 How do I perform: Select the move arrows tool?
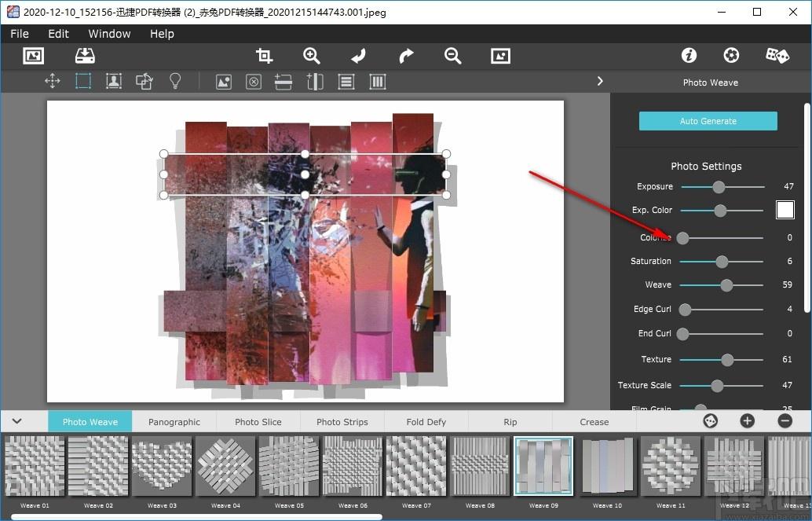pos(53,82)
